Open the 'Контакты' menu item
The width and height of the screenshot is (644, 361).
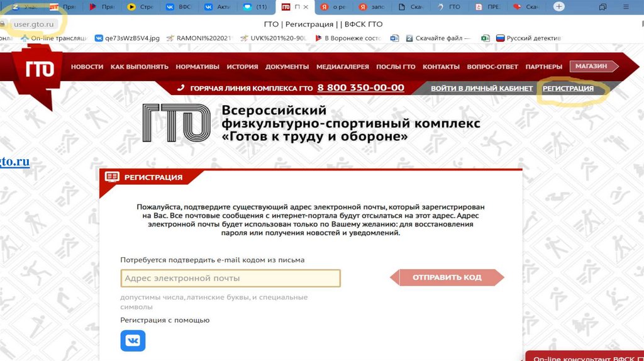click(x=441, y=67)
